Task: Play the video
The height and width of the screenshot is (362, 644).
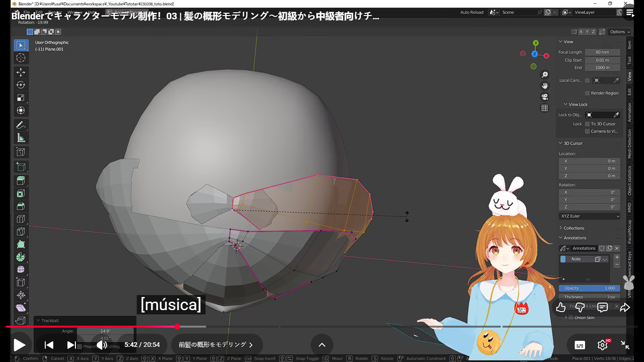Action: point(19,345)
